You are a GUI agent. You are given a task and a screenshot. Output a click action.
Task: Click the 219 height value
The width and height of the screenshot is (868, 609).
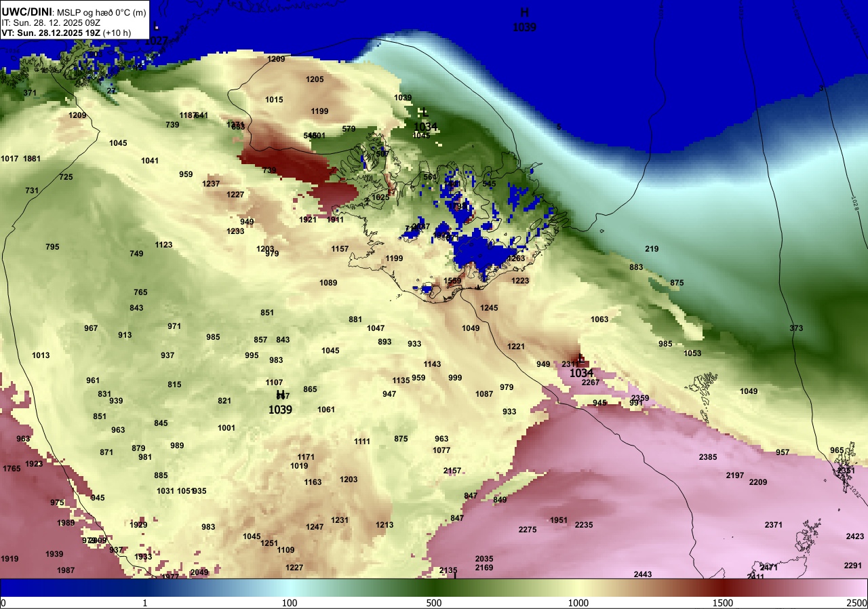tap(652, 249)
